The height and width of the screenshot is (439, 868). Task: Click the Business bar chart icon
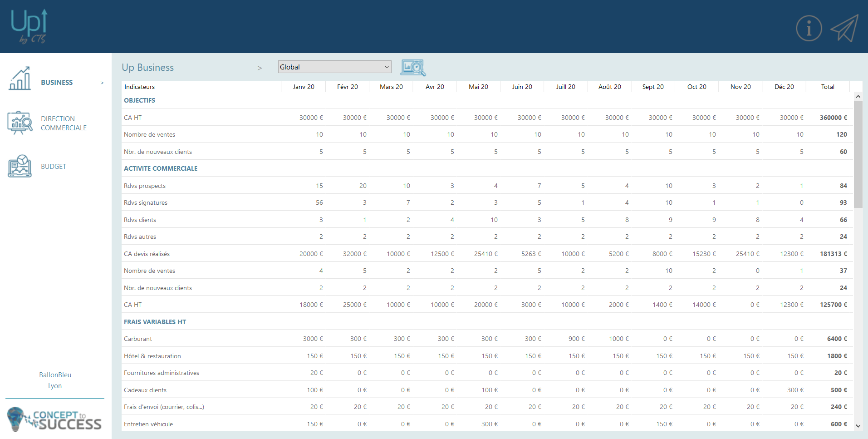(20, 78)
